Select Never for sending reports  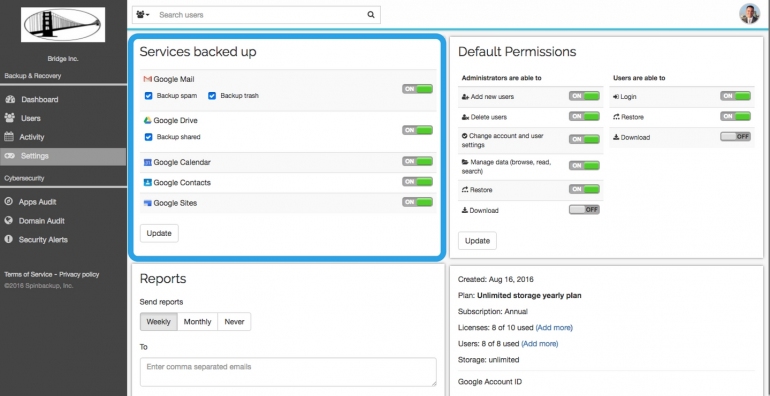[x=234, y=322]
